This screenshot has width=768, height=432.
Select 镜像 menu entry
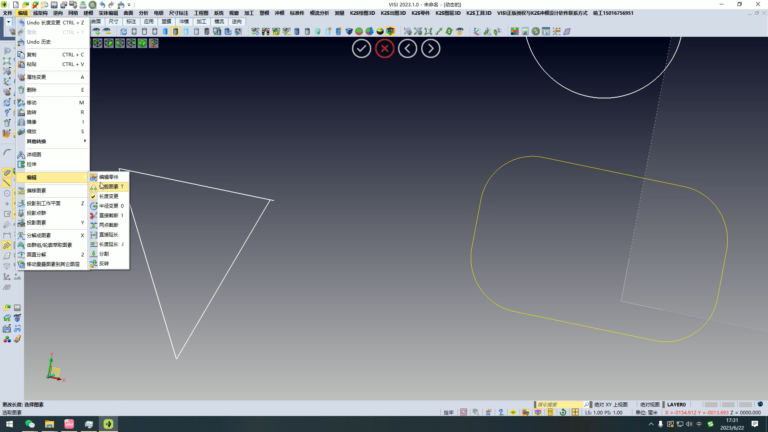[52, 121]
